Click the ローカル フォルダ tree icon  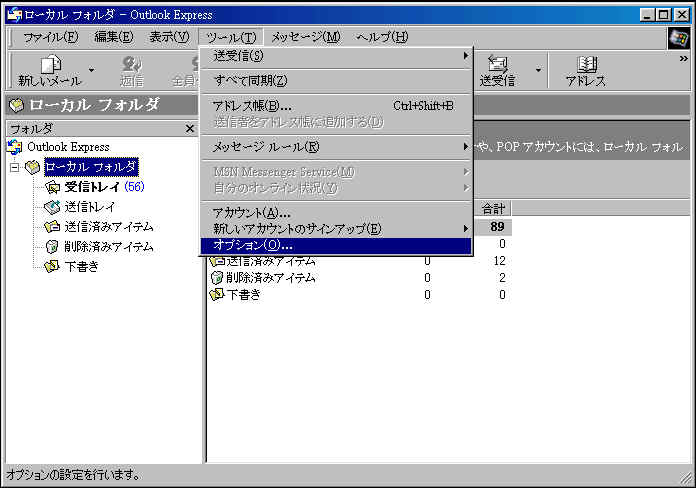click(32, 167)
